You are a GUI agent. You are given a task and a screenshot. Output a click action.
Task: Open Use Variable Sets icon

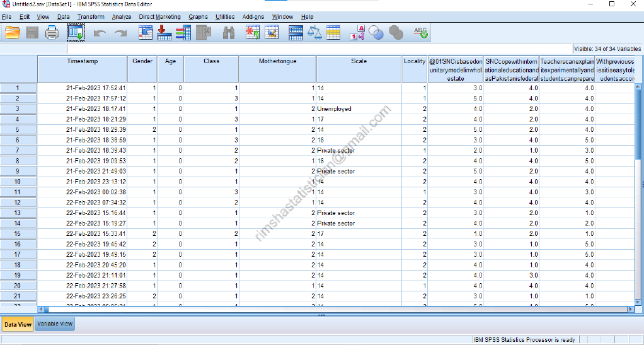click(x=376, y=33)
